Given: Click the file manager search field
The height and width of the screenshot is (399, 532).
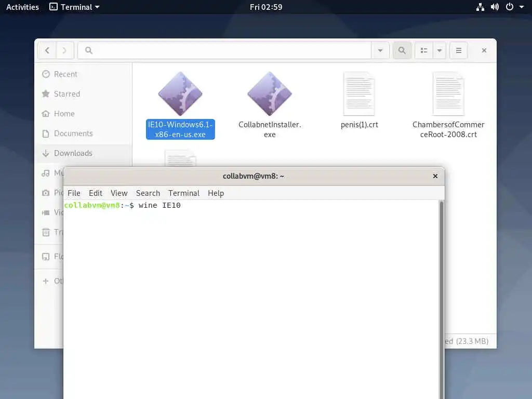Looking at the screenshot, I should (224, 50).
